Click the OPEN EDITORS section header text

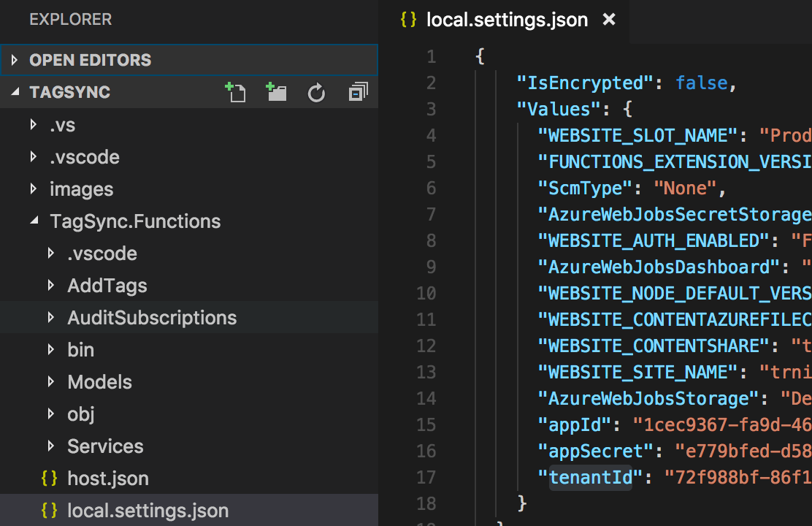[90, 60]
